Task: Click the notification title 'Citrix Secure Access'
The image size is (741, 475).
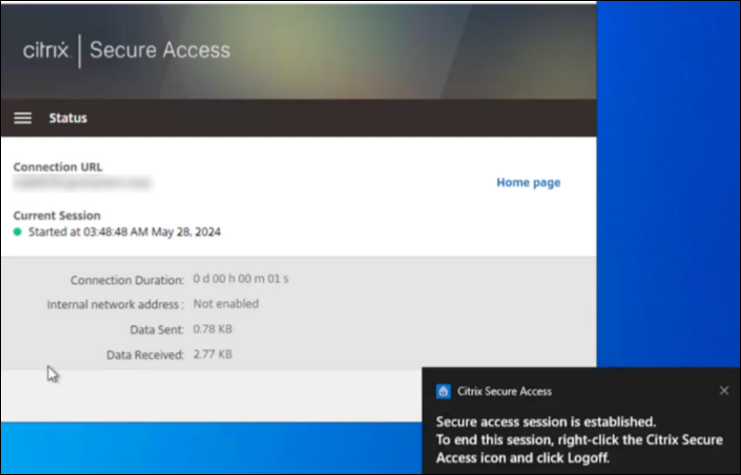Action: coord(504,391)
